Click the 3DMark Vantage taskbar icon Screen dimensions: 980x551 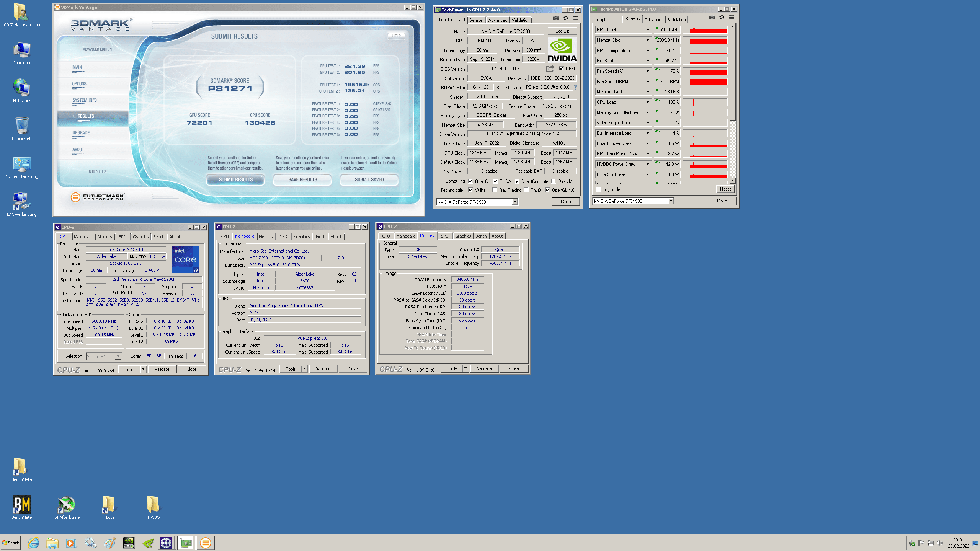tap(206, 543)
